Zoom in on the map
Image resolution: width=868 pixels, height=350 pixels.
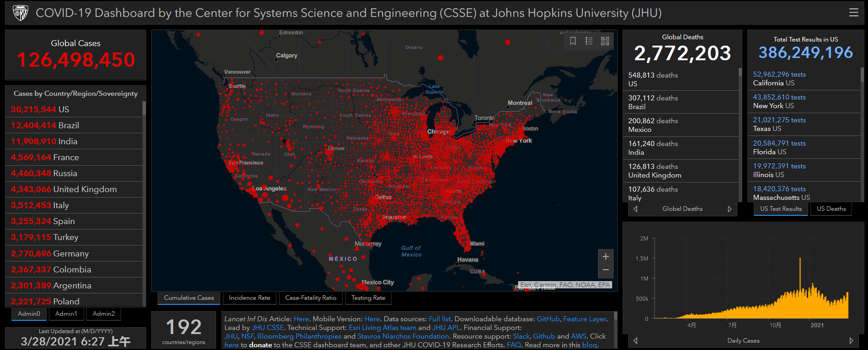pos(605,256)
